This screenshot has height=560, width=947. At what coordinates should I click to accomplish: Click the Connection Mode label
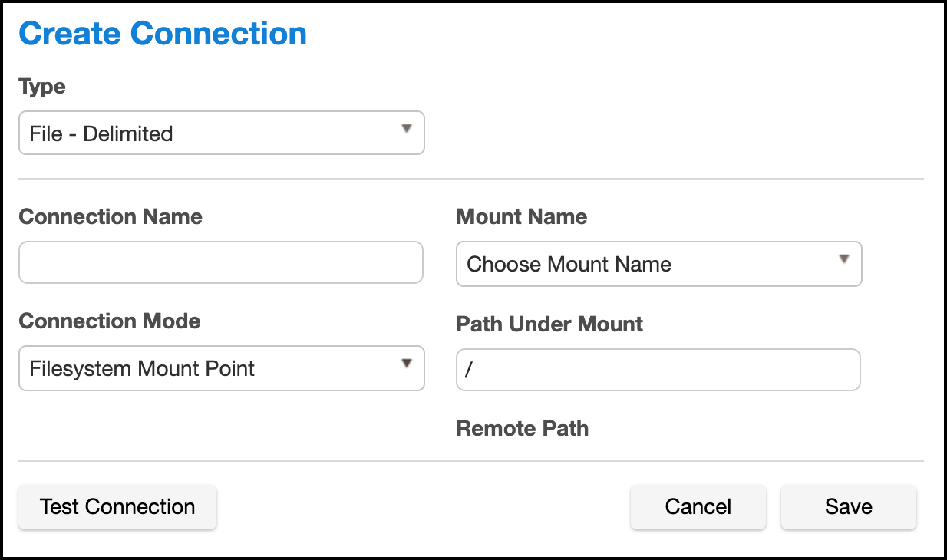110,321
